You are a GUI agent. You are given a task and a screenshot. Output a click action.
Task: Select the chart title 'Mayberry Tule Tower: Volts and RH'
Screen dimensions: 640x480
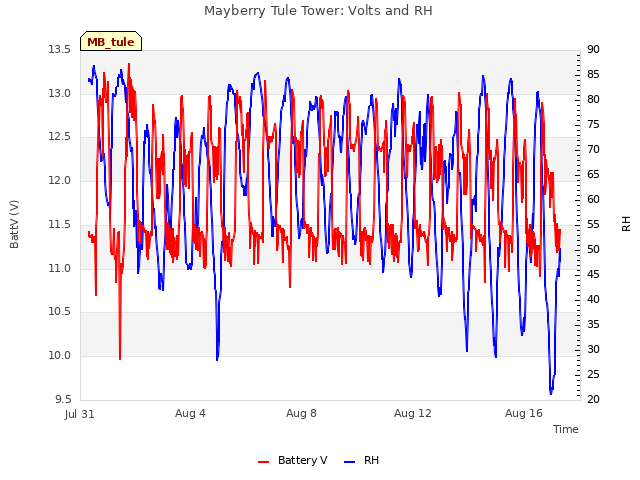[318, 10]
